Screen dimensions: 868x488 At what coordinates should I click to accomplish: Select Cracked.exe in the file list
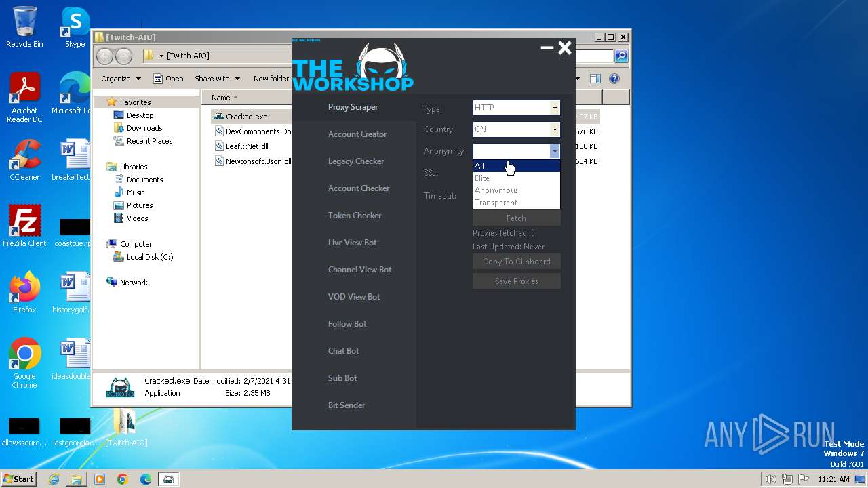tap(247, 117)
